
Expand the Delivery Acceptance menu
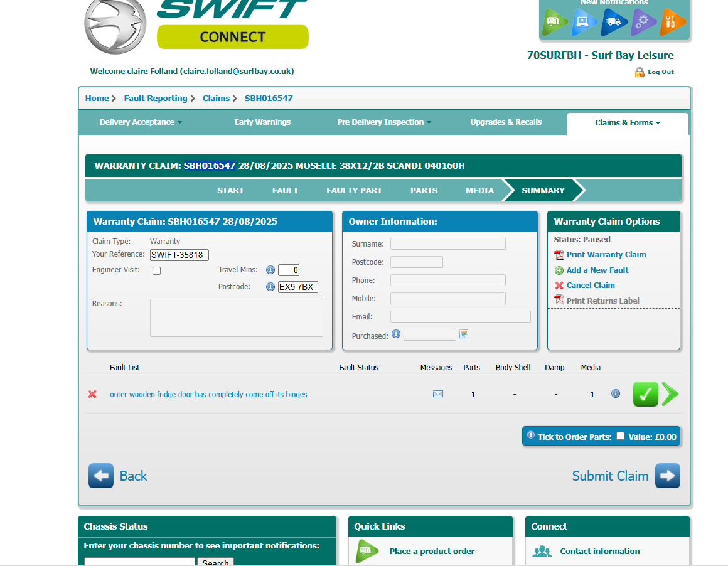pyautogui.click(x=141, y=122)
